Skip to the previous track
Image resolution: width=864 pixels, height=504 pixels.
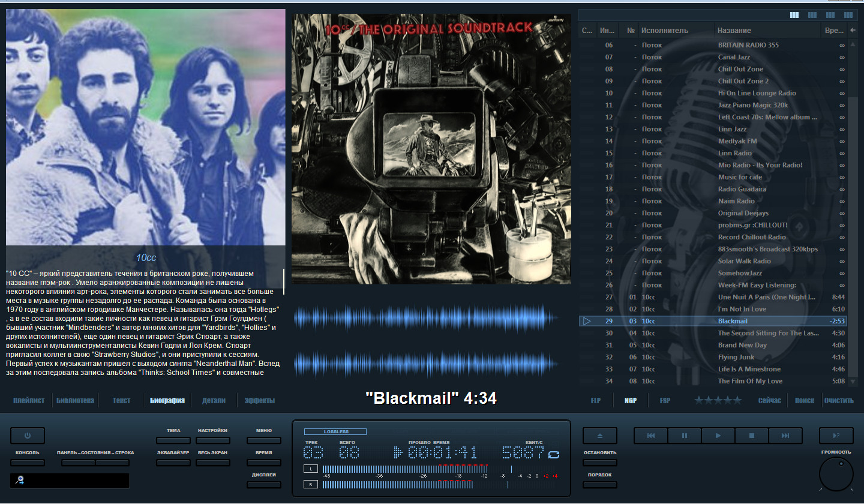pos(651,436)
